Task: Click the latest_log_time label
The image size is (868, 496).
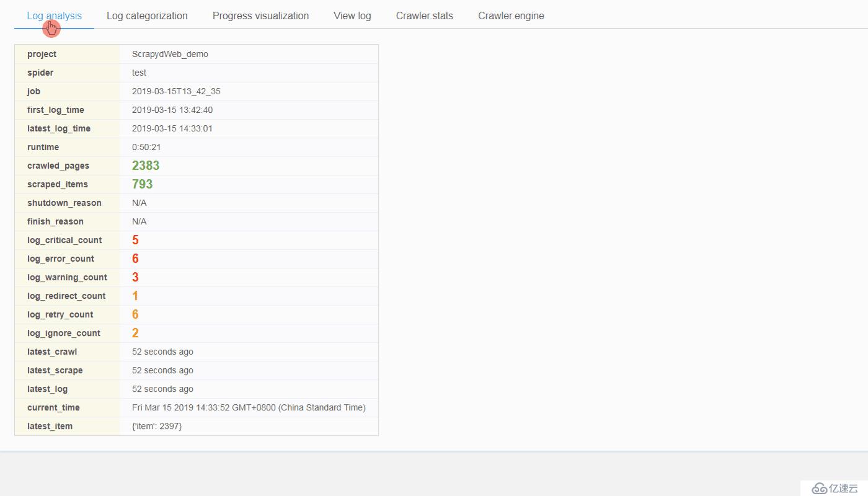Action: click(59, 128)
